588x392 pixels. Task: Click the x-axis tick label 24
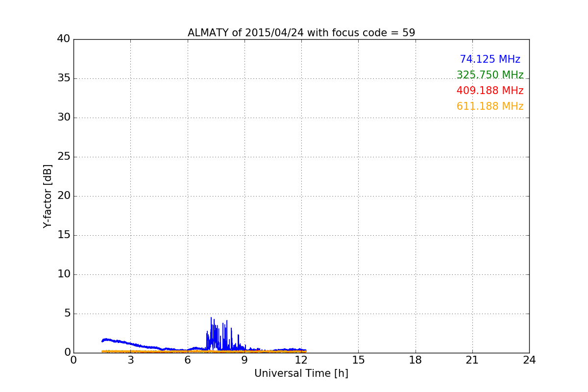click(529, 360)
